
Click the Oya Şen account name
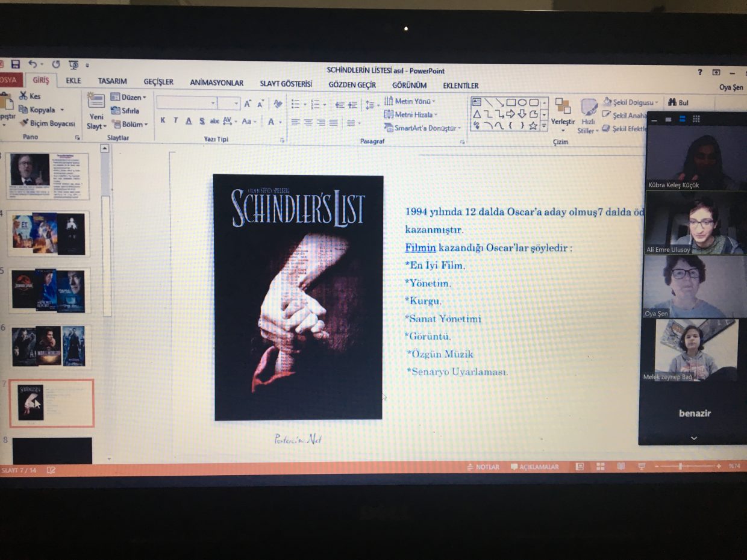click(731, 87)
